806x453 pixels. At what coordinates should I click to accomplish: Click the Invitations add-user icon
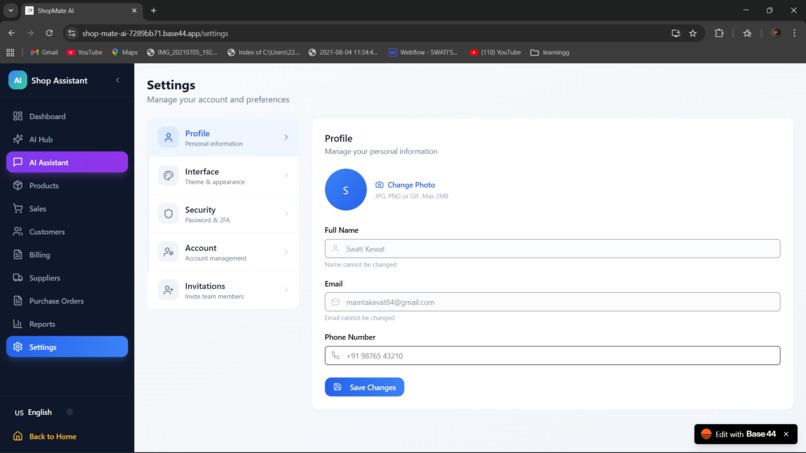coord(168,290)
